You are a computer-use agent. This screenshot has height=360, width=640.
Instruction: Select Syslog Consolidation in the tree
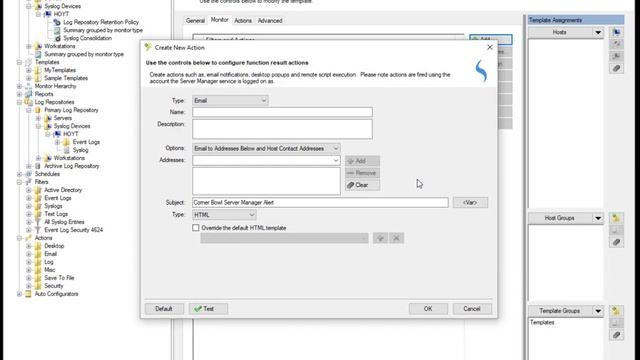[87, 38]
